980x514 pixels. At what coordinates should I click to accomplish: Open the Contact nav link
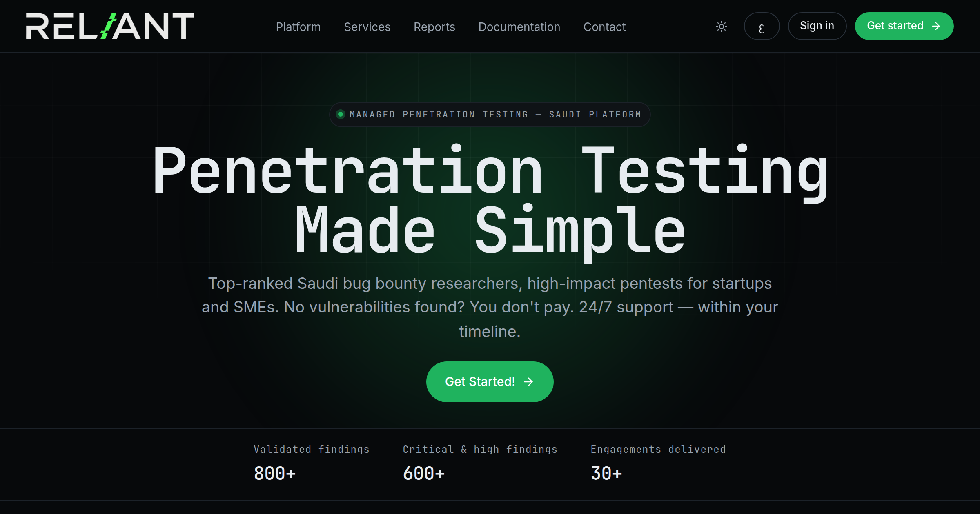tap(604, 27)
